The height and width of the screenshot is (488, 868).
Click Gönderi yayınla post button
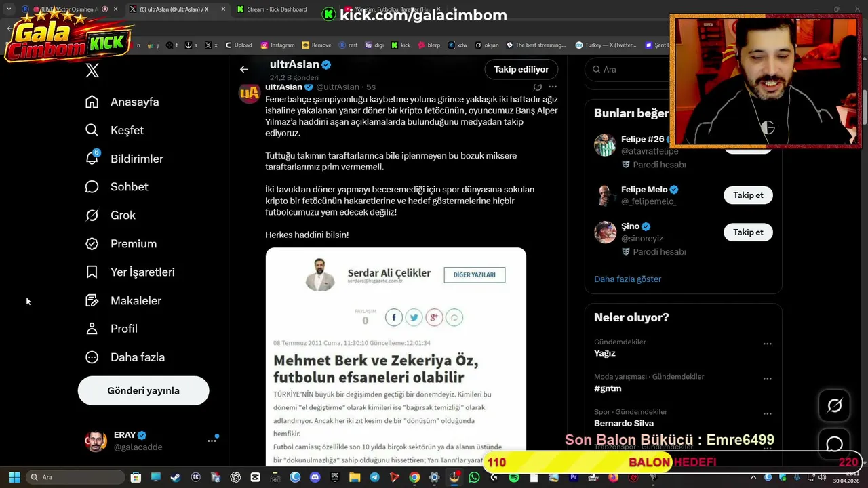tap(143, 391)
